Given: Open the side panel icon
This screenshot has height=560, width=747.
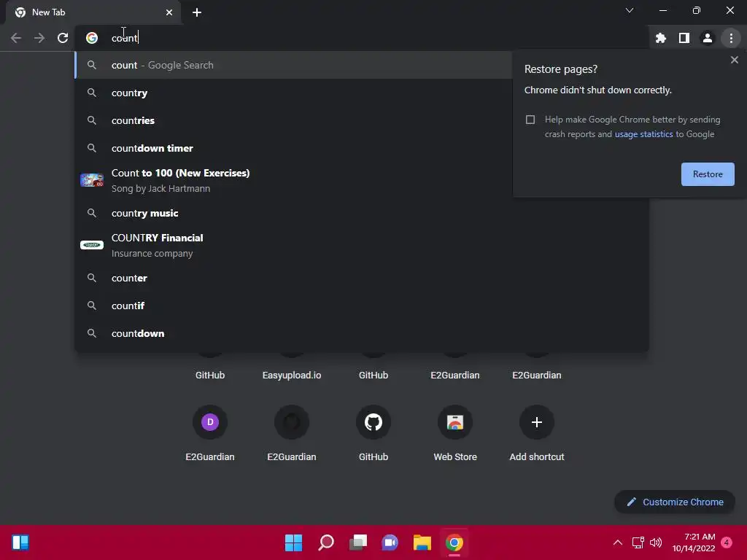Looking at the screenshot, I should tap(684, 38).
